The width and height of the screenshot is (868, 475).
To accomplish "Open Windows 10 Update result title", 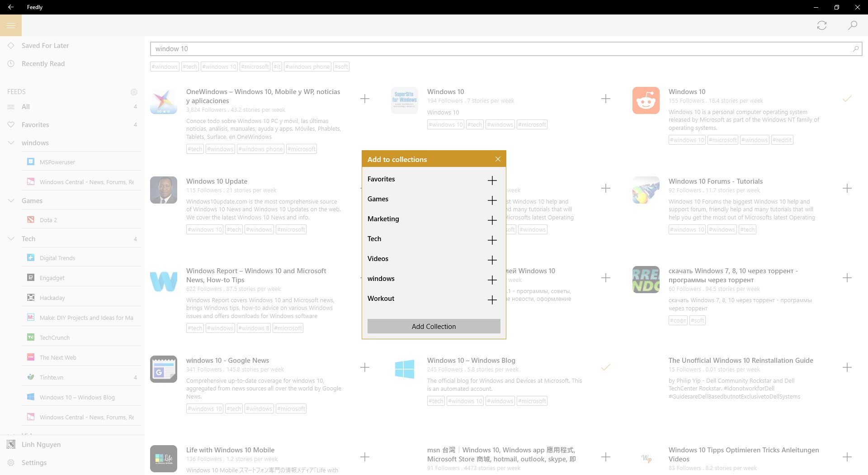I will [217, 181].
